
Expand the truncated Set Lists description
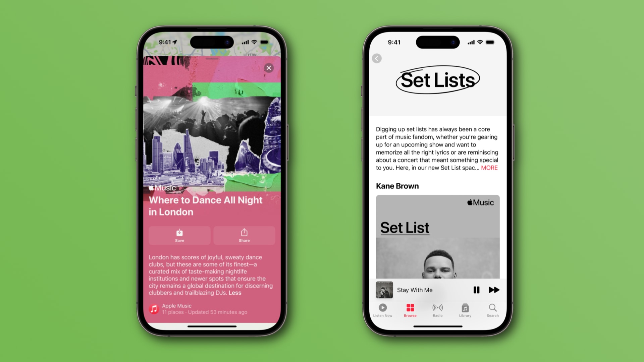point(489,168)
